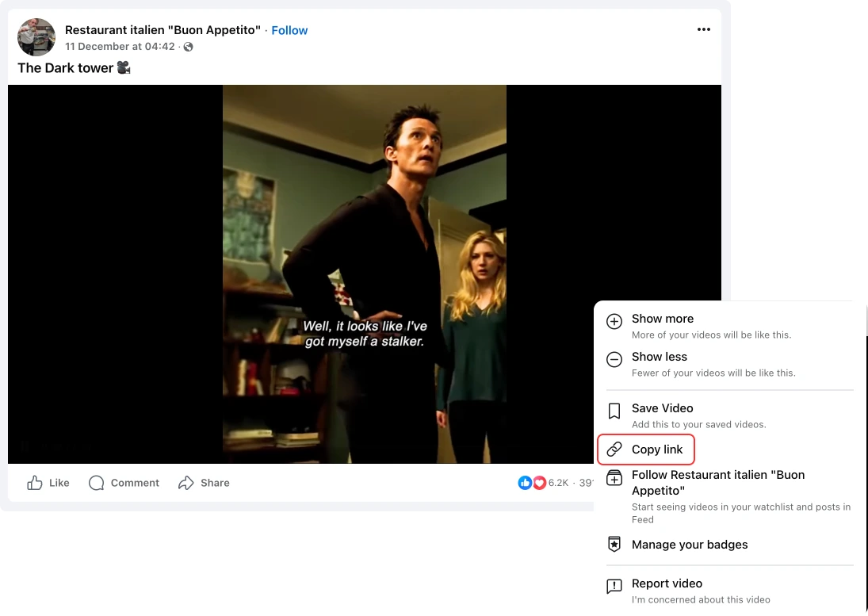Play the Dark Tower video
The image size is (868, 616).
click(x=365, y=274)
